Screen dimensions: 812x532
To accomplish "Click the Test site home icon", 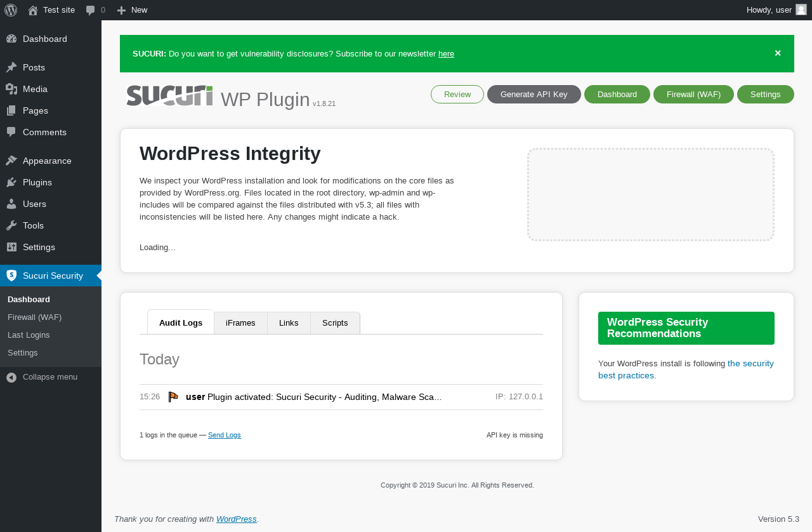I will point(33,10).
